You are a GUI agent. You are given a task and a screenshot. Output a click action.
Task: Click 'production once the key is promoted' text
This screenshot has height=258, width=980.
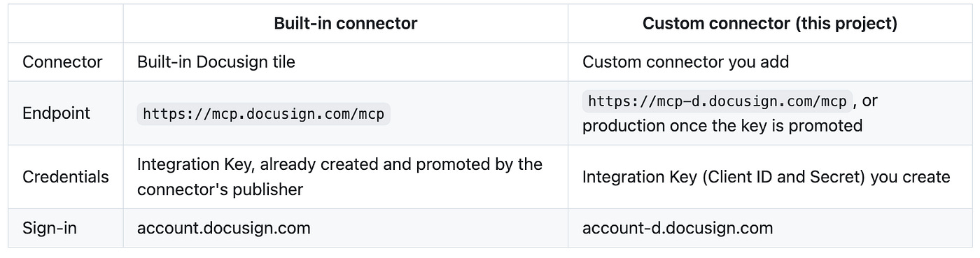[x=722, y=126]
